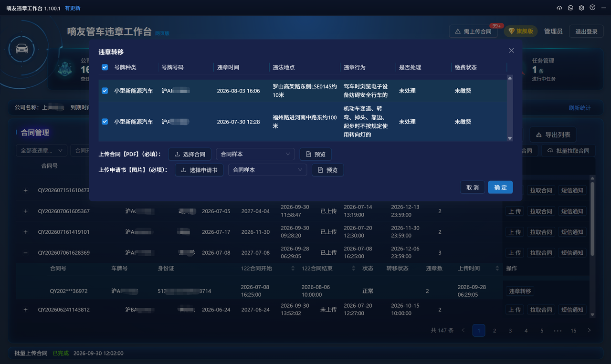Click 需上传合同 warning button
This screenshot has width=611, height=364.
coord(473,31)
